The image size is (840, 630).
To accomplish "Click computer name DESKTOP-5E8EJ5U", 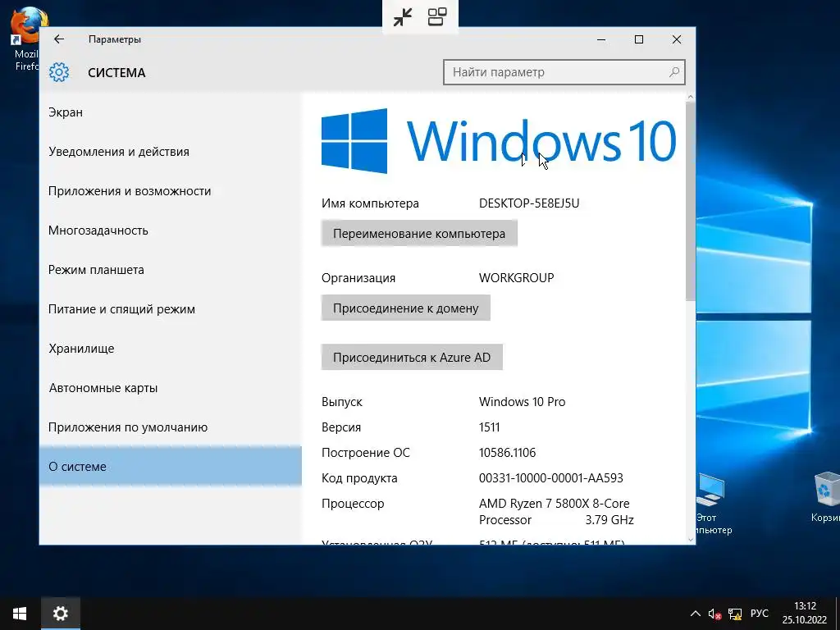I will coord(529,203).
